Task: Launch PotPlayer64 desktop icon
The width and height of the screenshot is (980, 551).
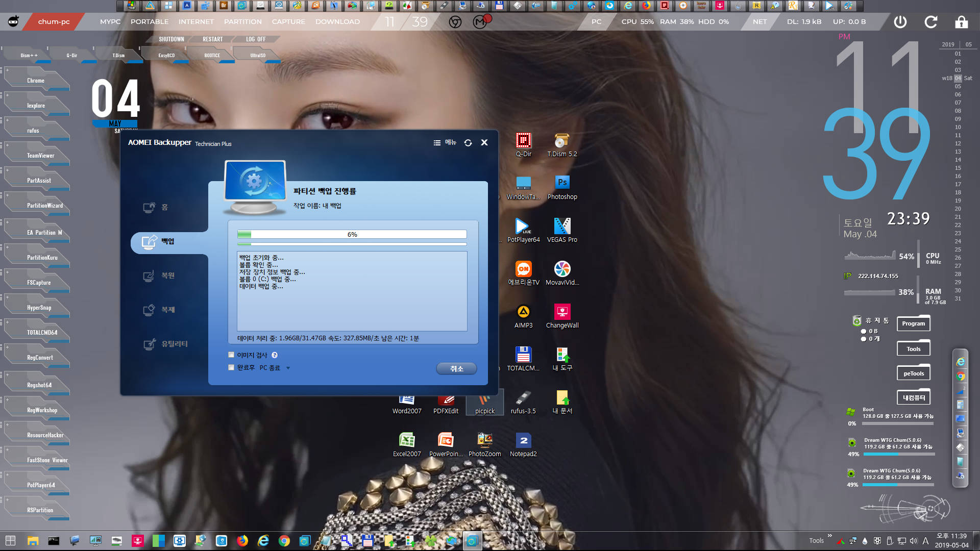Action: tap(523, 231)
